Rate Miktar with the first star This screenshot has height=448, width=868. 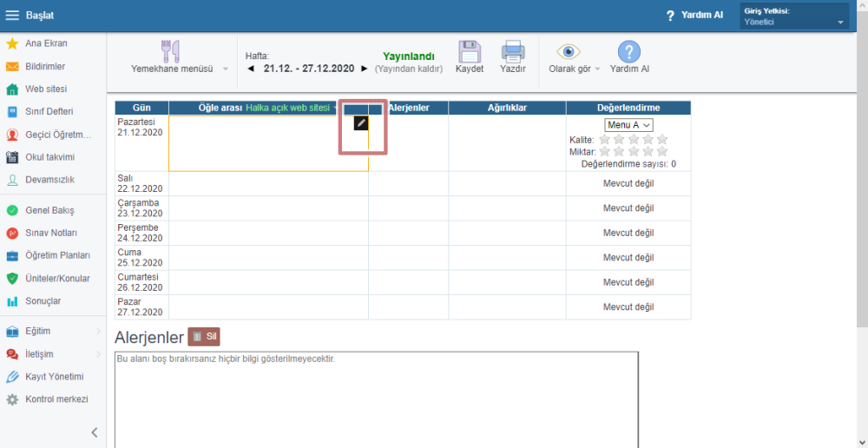[x=604, y=151]
